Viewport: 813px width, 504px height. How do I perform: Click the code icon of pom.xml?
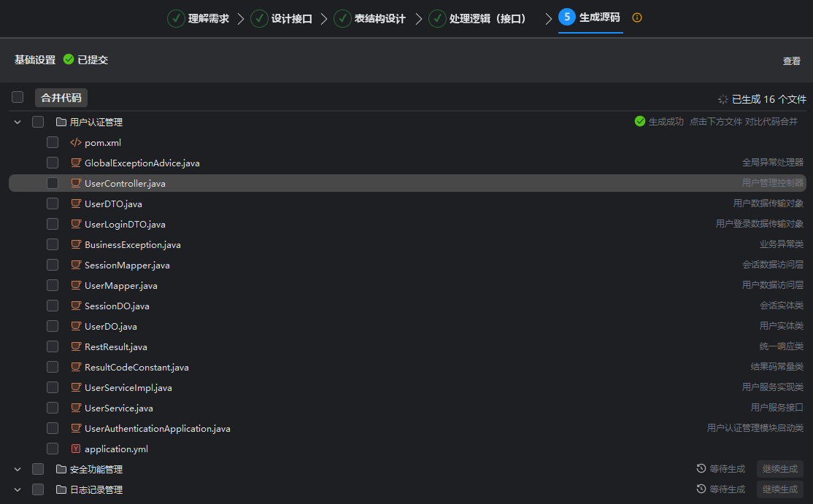76,142
